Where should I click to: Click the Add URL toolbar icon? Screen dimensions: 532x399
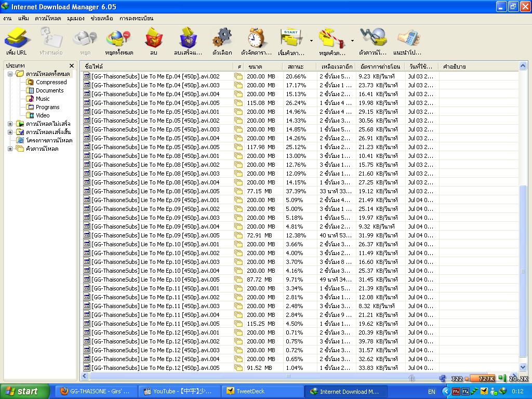(x=16, y=42)
